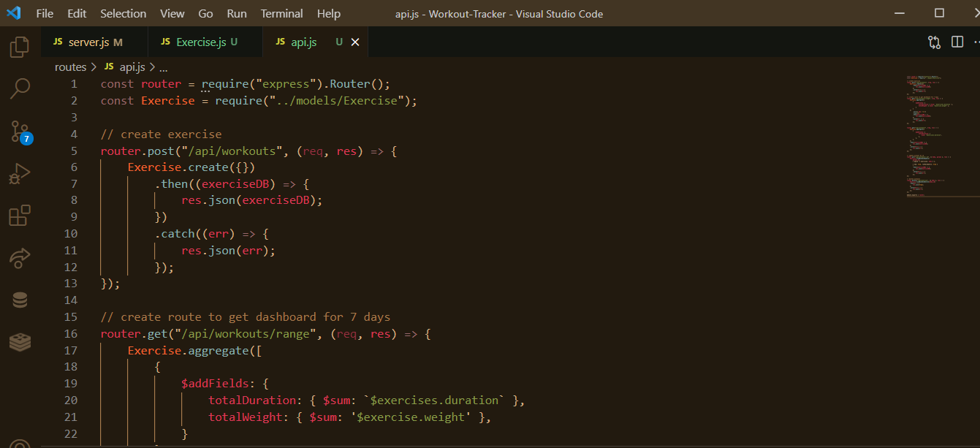Maximize the VS Code window
980x448 pixels.
point(940,13)
